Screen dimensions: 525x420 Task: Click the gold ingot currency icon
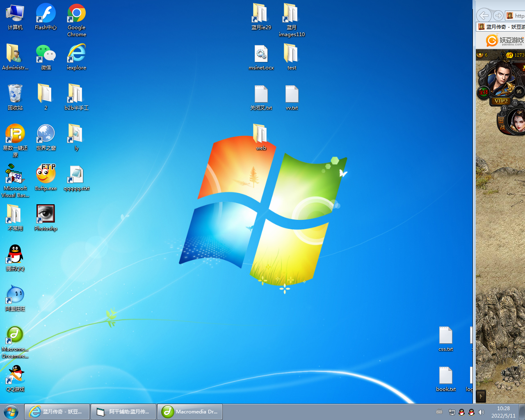(x=480, y=55)
